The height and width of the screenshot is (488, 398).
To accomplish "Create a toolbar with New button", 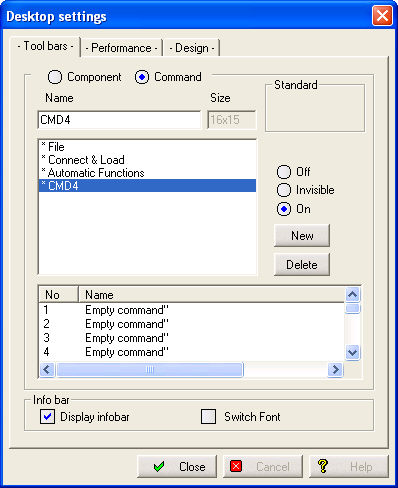I will (302, 236).
